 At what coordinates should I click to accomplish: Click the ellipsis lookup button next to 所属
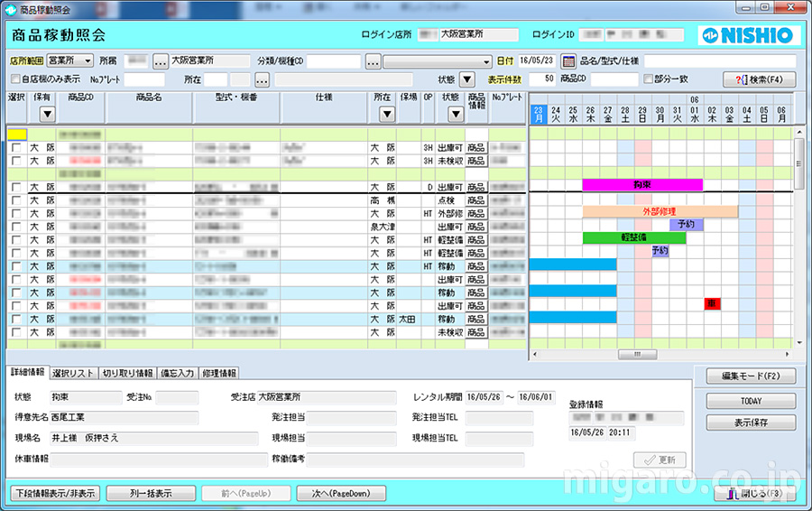point(161,61)
